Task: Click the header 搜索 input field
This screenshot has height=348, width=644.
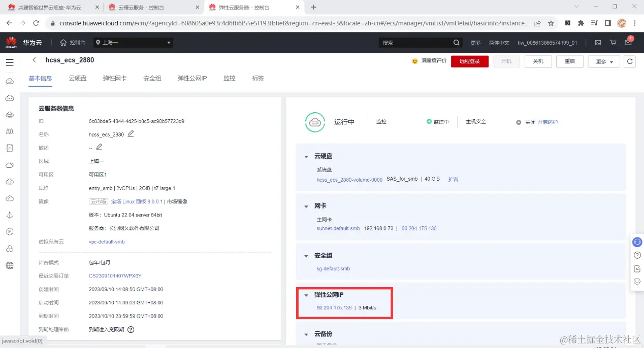Action: coord(414,43)
